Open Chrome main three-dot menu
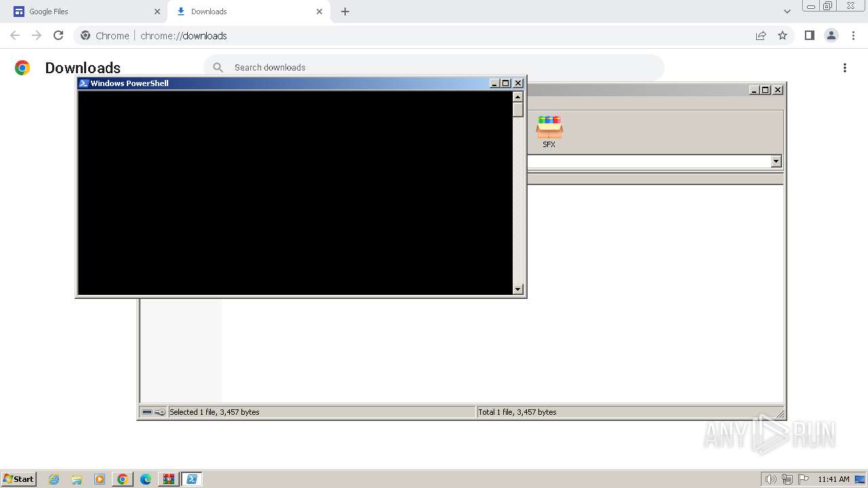Image resolution: width=868 pixels, height=488 pixels. click(x=853, y=35)
